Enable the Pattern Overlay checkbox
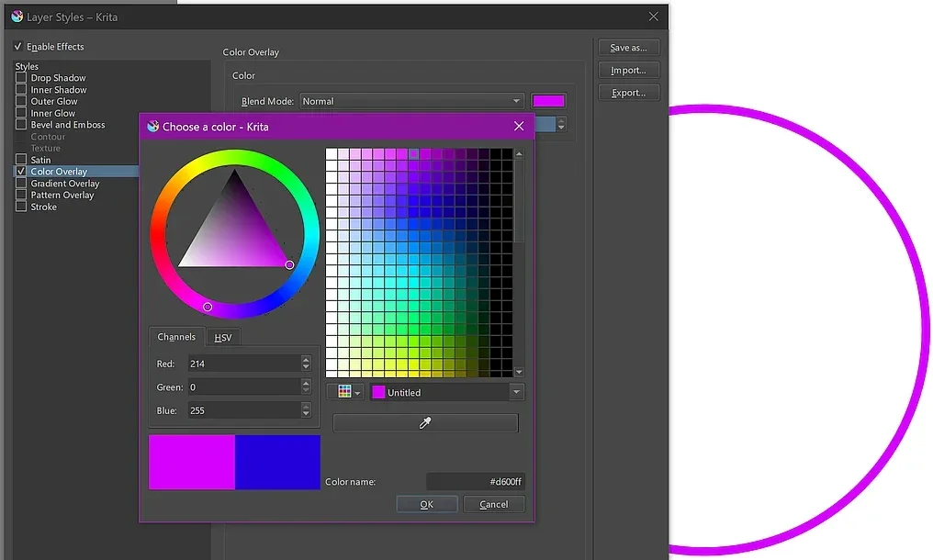This screenshot has width=933, height=560. (x=21, y=195)
